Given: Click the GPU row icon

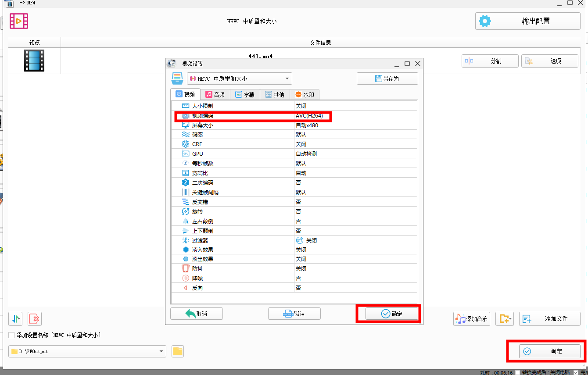Looking at the screenshot, I should pos(185,154).
